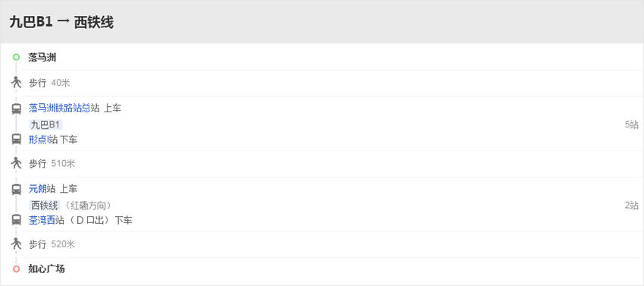Open the 荃湾西 station link
Viewport: 644px width, 286px height.
pos(42,221)
